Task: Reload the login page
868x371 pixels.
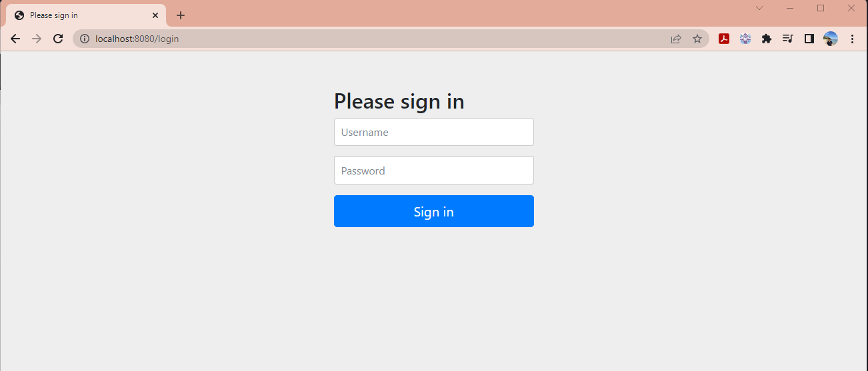Action: coord(58,39)
